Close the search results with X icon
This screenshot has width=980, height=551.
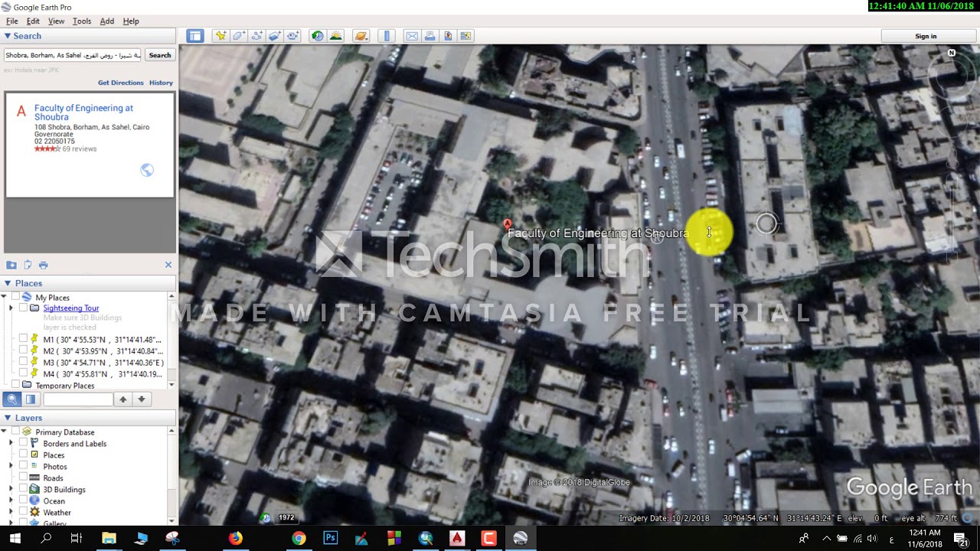click(168, 265)
